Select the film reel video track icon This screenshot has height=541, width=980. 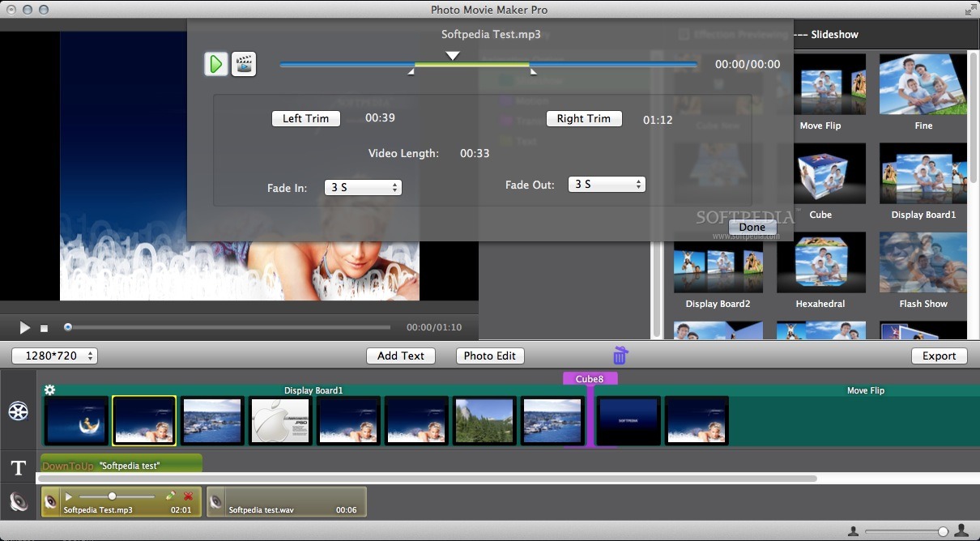pyautogui.click(x=18, y=411)
